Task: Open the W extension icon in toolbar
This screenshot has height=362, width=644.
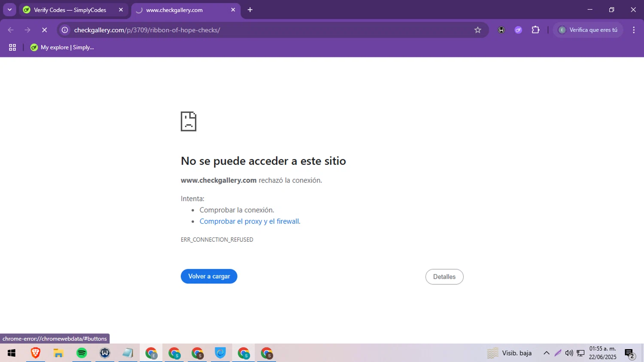Action: 501,30
